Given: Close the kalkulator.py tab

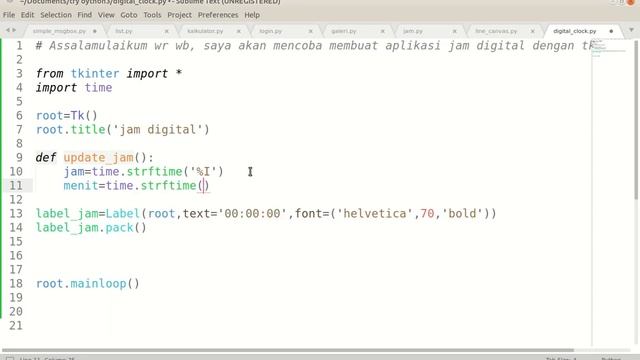Looking at the screenshot, I should pos(239,31).
